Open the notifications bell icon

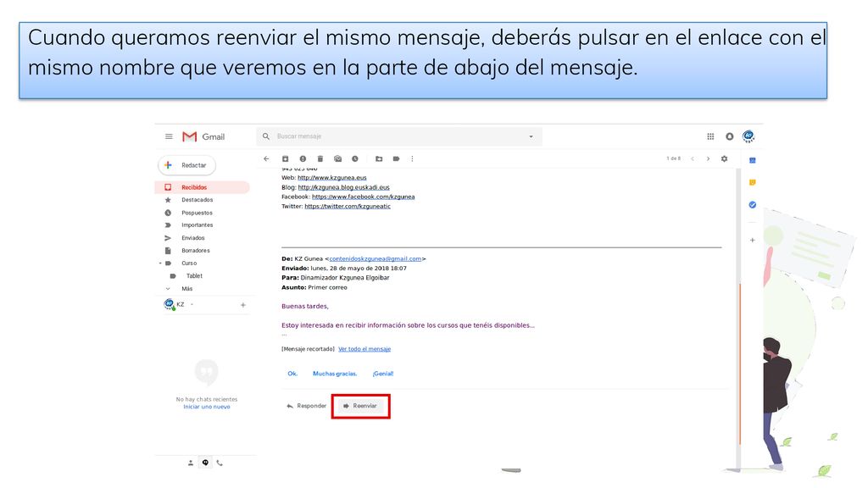[730, 136]
